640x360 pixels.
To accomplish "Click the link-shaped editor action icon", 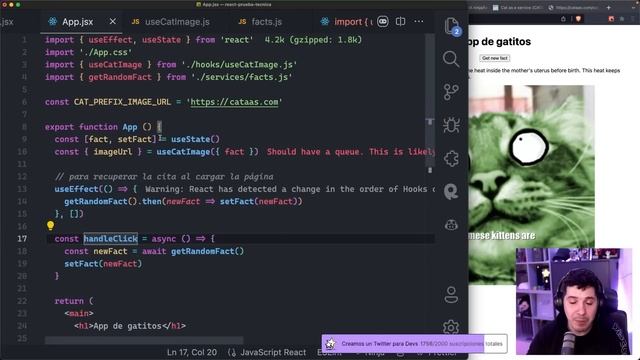I will (382, 22).
